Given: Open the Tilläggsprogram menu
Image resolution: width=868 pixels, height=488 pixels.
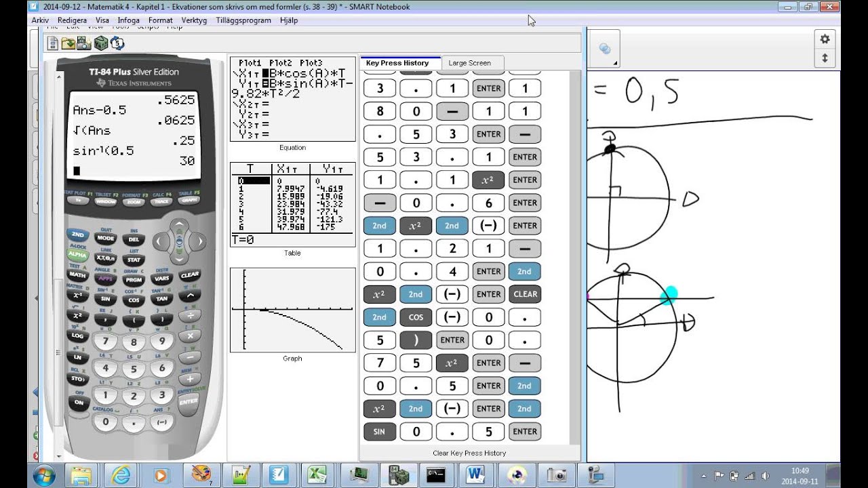Looking at the screenshot, I should (x=243, y=20).
